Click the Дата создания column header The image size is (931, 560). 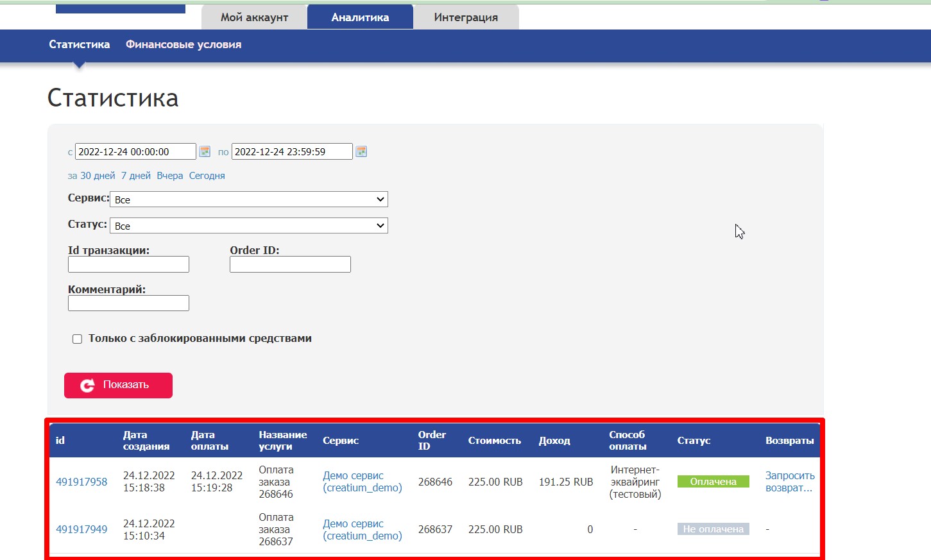tap(146, 441)
